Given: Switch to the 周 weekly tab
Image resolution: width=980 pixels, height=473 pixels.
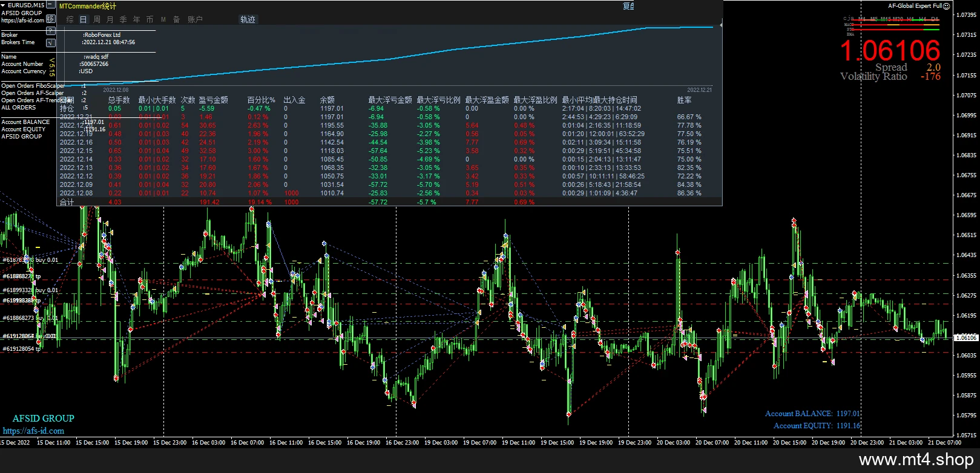Looking at the screenshot, I should point(97,19).
